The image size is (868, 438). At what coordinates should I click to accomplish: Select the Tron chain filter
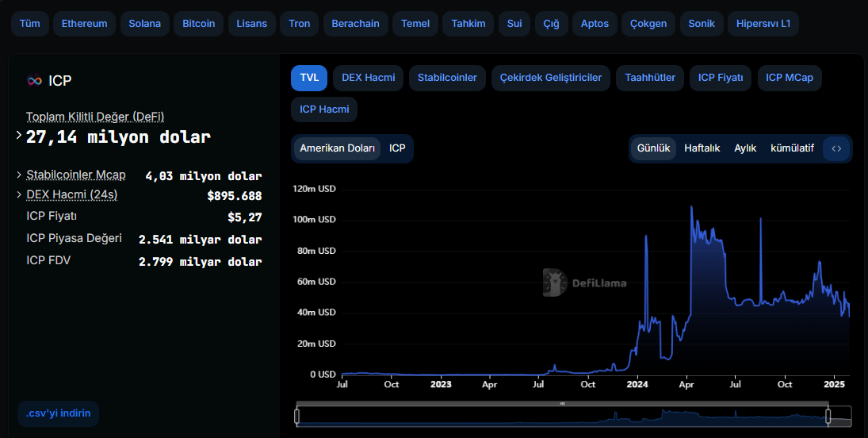tap(300, 24)
